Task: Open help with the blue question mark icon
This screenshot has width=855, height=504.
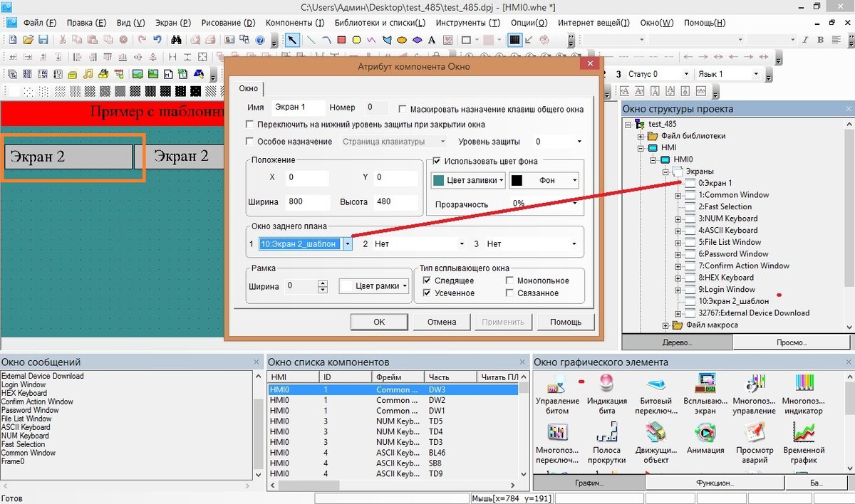Action: [261, 40]
